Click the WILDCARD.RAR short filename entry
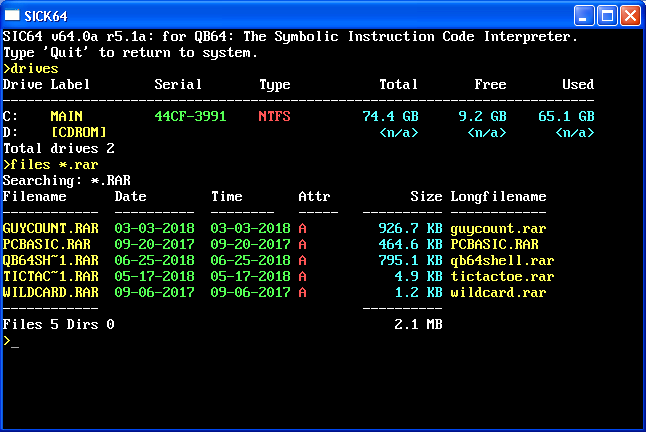This screenshot has width=646, height=432. click(x=50, y=293)
